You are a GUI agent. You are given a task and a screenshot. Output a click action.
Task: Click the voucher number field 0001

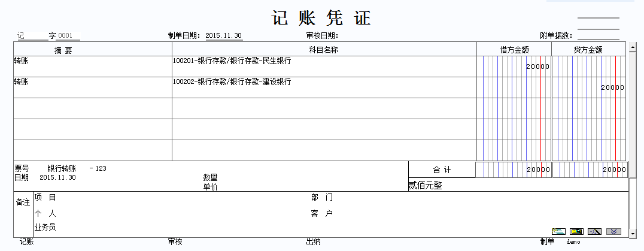coord(68,36)
